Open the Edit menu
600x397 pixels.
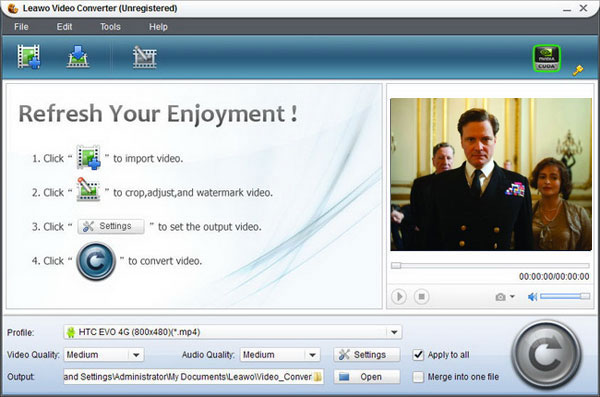click(x=64, y=27)
